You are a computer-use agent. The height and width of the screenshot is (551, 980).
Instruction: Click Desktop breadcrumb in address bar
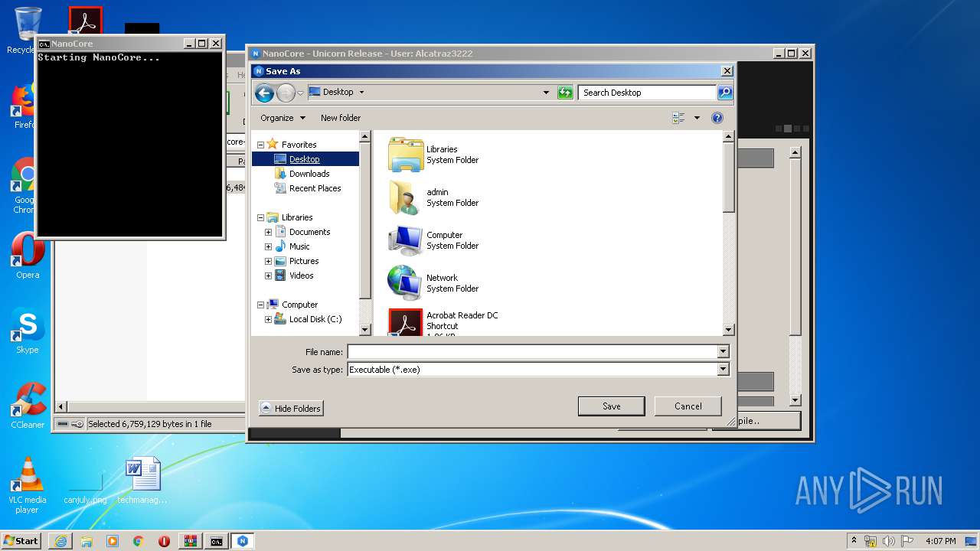(x=338, y=92)
